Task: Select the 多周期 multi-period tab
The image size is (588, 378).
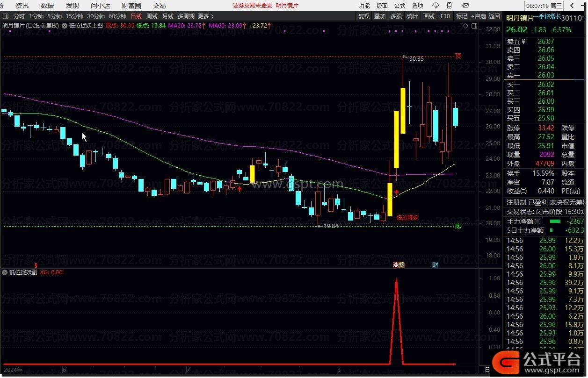Action: point(186,16)
